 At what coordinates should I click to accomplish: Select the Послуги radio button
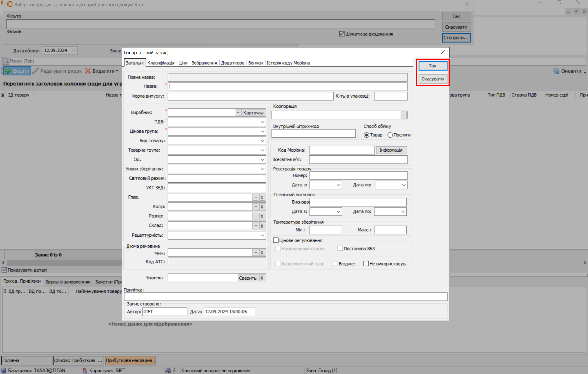pos(390,135)
